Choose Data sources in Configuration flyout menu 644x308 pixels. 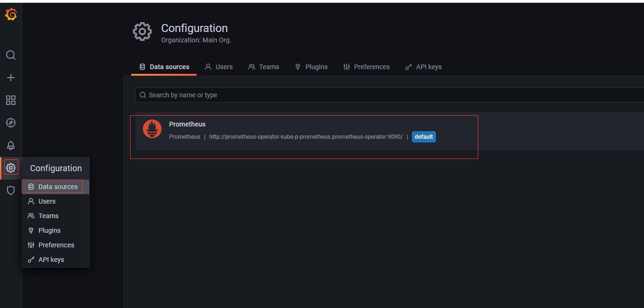(x=55, y=187)
